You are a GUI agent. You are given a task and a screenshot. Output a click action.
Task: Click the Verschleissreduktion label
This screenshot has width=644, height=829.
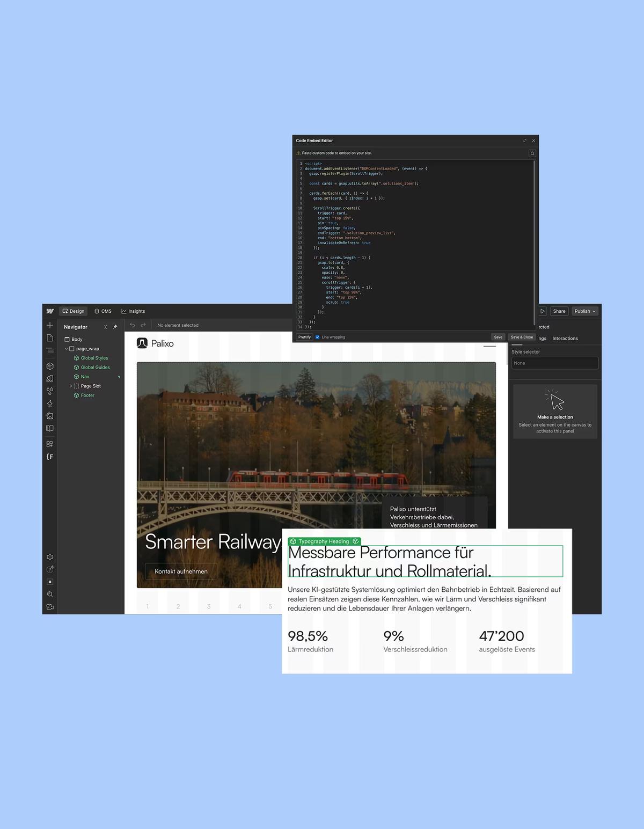point(415,649)
